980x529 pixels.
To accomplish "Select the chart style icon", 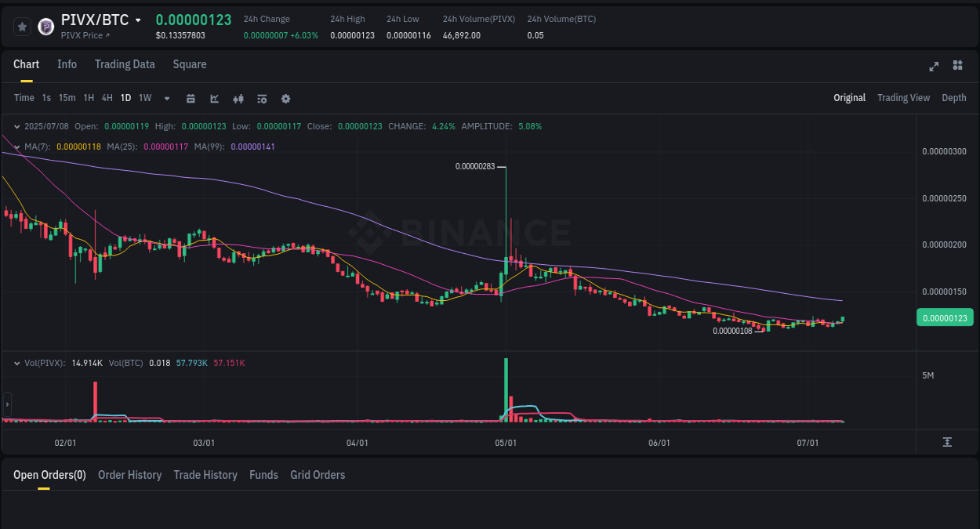I will (213, 98).
